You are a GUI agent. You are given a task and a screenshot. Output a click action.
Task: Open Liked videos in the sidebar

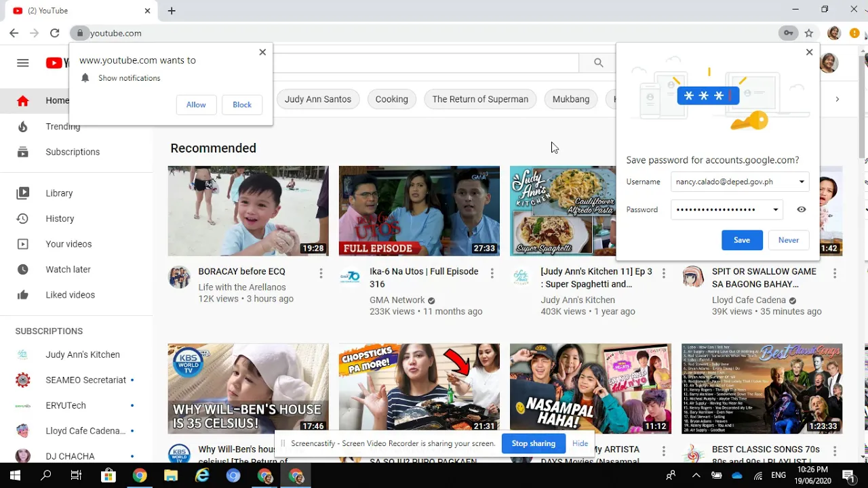[76, 295]
